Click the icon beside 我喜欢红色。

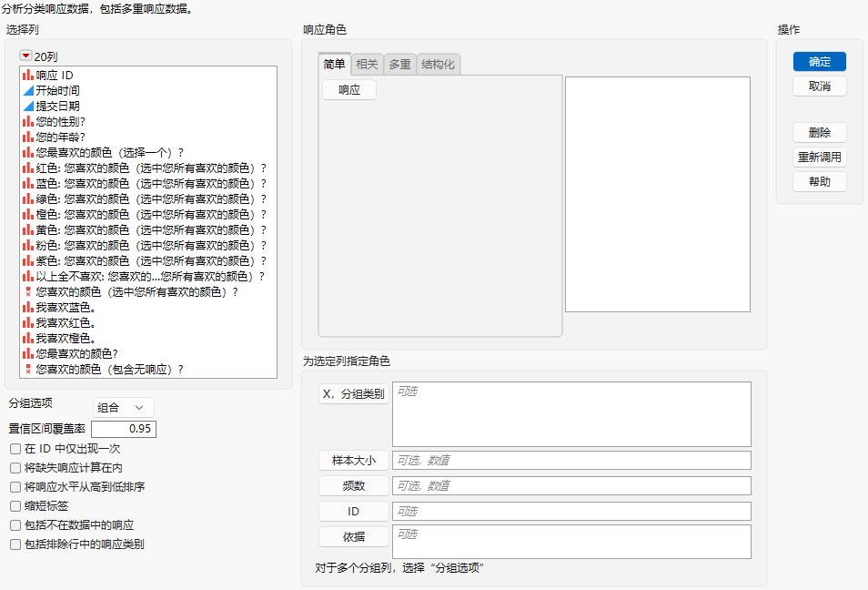pos(27,323)
